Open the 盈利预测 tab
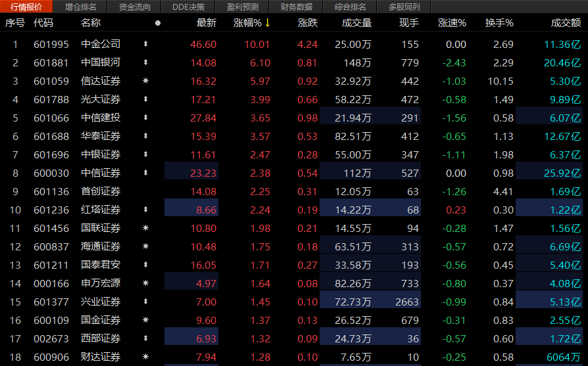The height and width of the screenshot is (366, 588). click(243, 7)
